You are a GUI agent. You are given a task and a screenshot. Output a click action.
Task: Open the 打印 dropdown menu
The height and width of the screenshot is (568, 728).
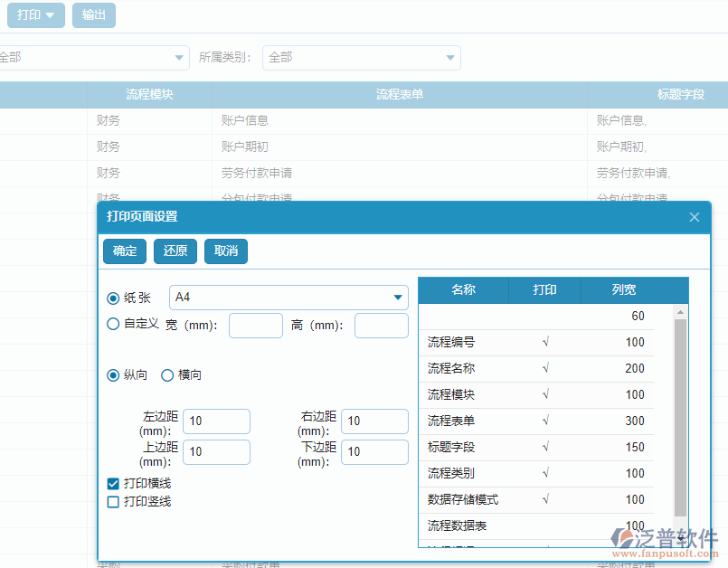35,14
